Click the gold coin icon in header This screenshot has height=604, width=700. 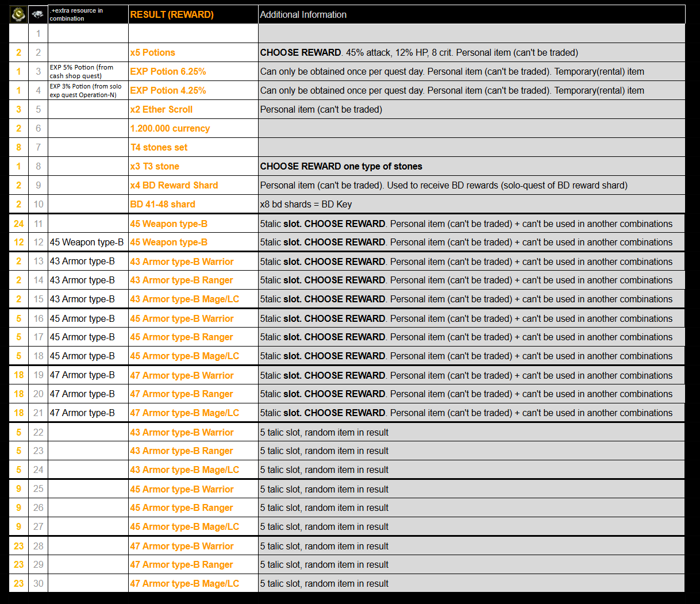[18, 14]
